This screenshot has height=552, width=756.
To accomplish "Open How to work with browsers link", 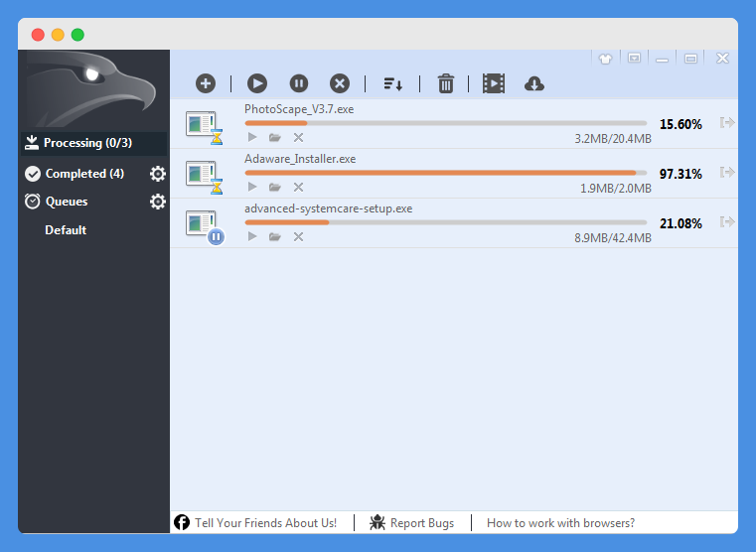I will pyautogui.click(x=560, y=523).
